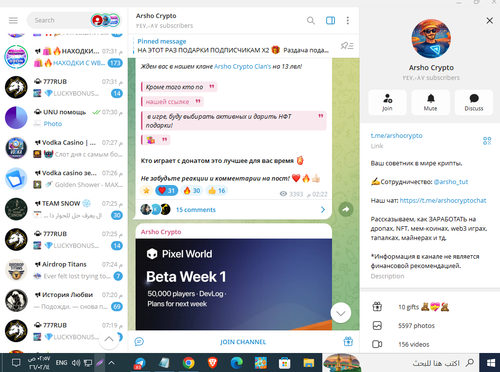Image resolution: width=500 pixels, height=372 pixels.
Task: Open the @arsho_tut contact link
Action: [451, 182]
